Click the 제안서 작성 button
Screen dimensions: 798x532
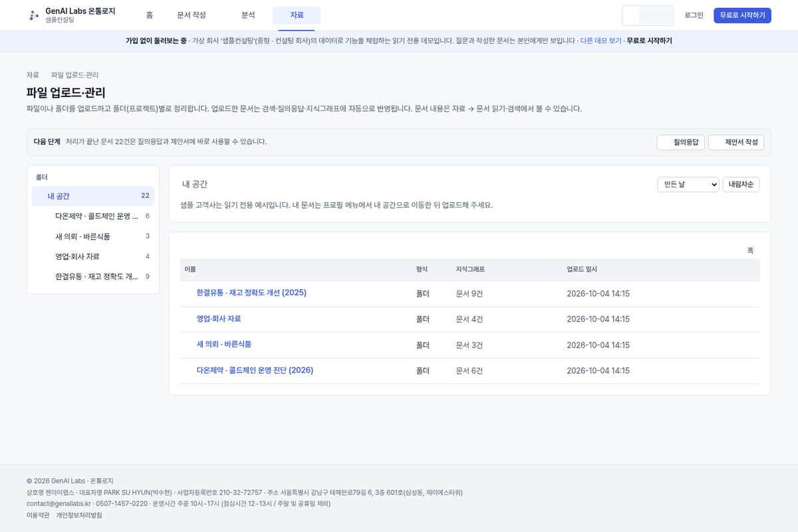(x=736, y=142)
